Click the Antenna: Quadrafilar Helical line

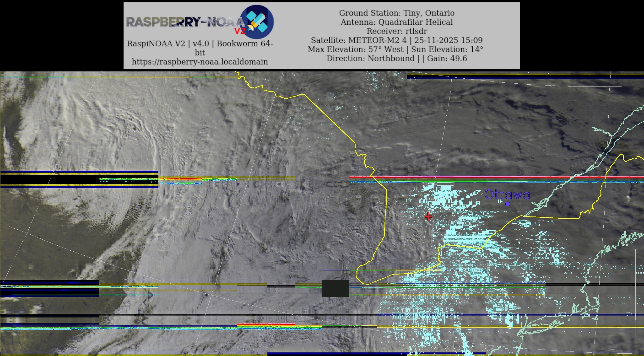pyautogui.click(x=396, y=22)
